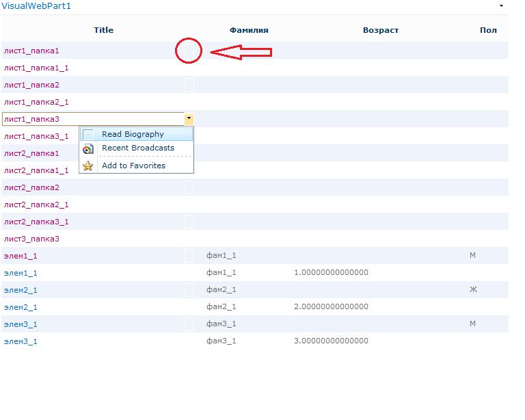525x420 pixels.
Task: Open the dropdown arrow on лист1_папка3
Action: coord(189,118)
